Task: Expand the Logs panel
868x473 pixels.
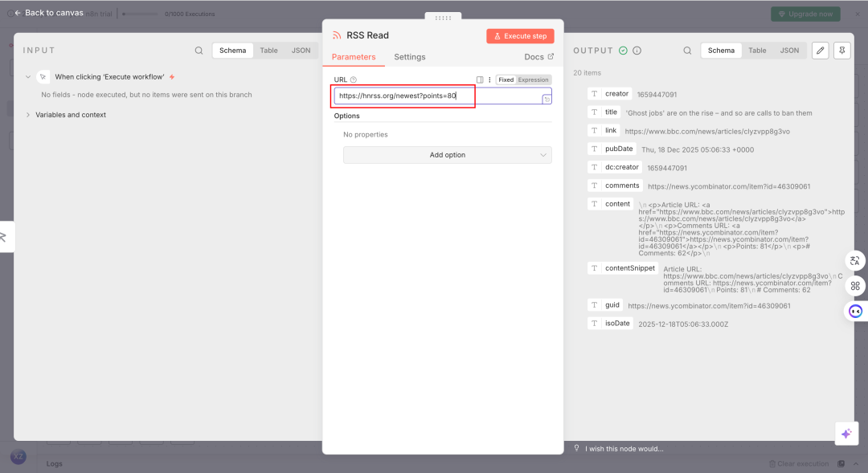Action: tap(856, 463)
